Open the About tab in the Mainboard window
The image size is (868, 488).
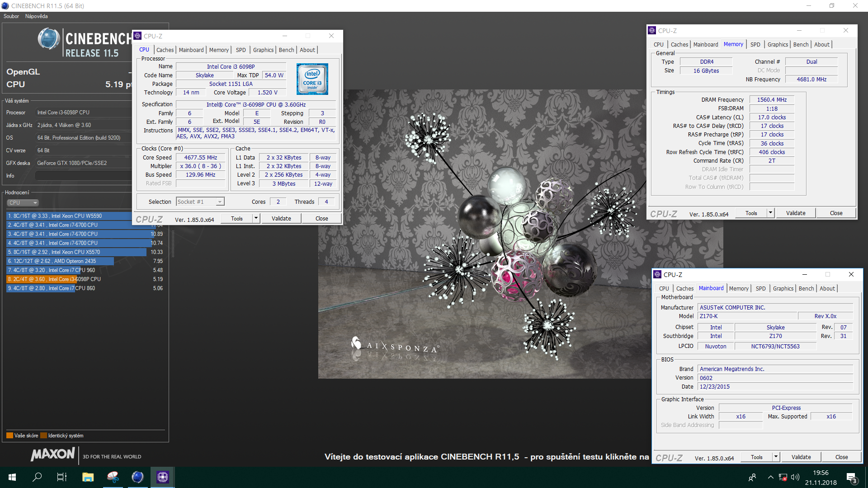click(x=827, y=289)
